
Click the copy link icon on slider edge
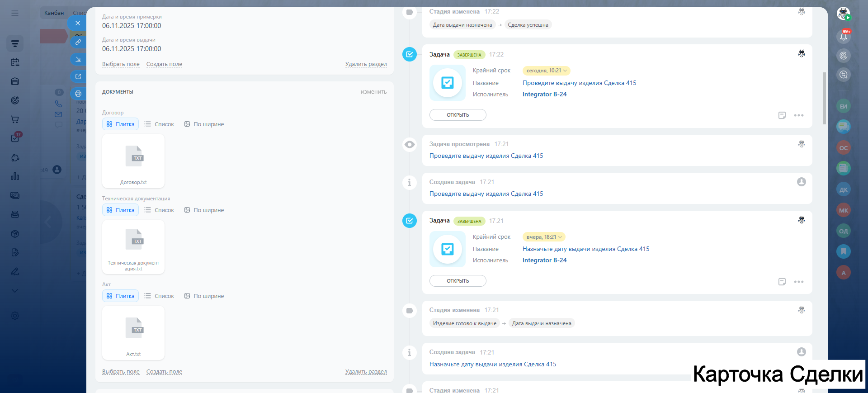tap(78, 42)
